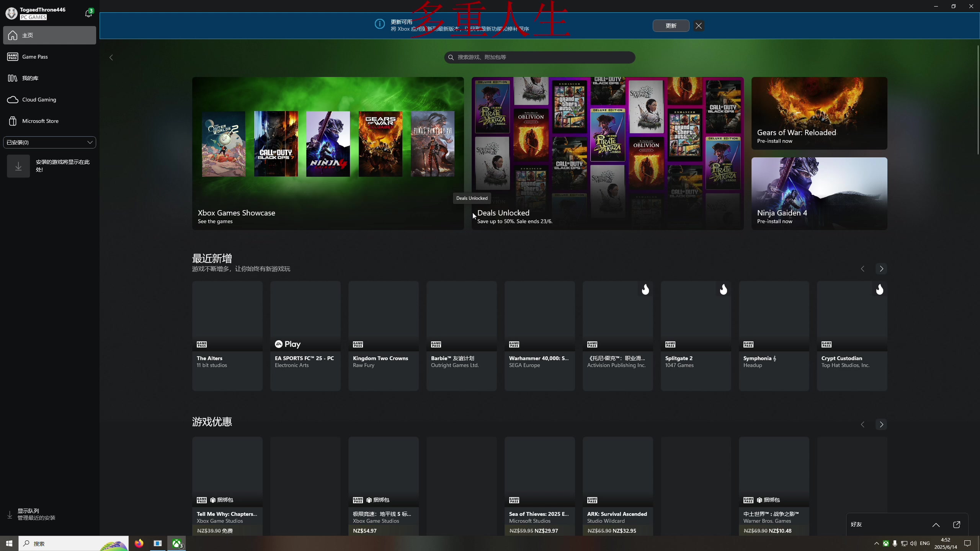Screen dimensions: 980x551
Task: Open Warhammer 40,000 game card
Action: click(540, 336)
